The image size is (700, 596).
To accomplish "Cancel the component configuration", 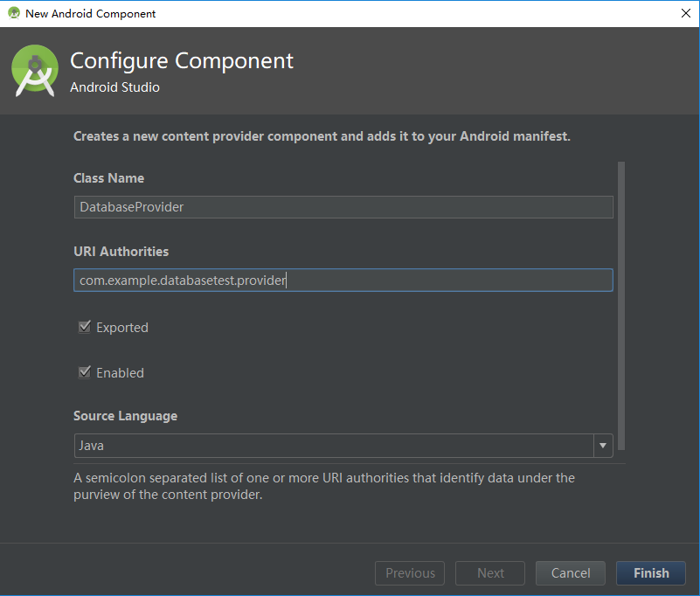I will click(x=571, y=573).
